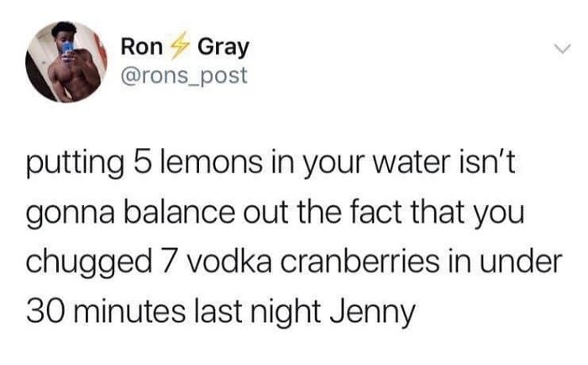Click the word "fact" in the tweet

point(375,212)
